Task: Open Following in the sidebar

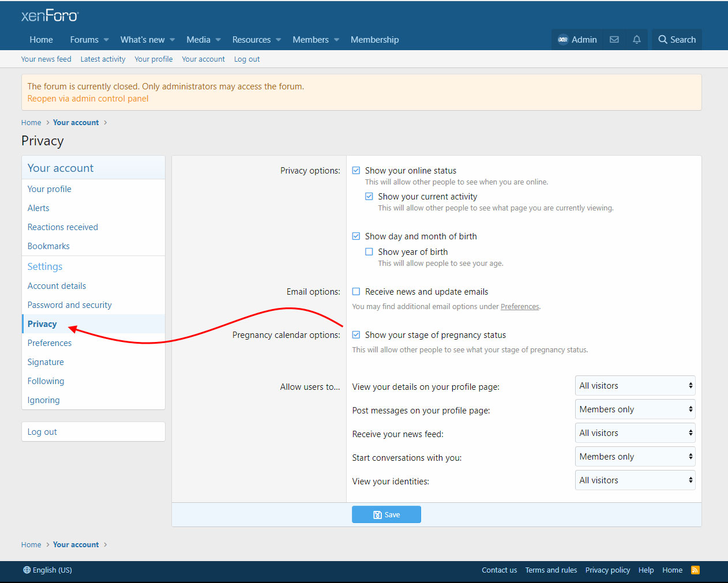Action: pos(93,381)
